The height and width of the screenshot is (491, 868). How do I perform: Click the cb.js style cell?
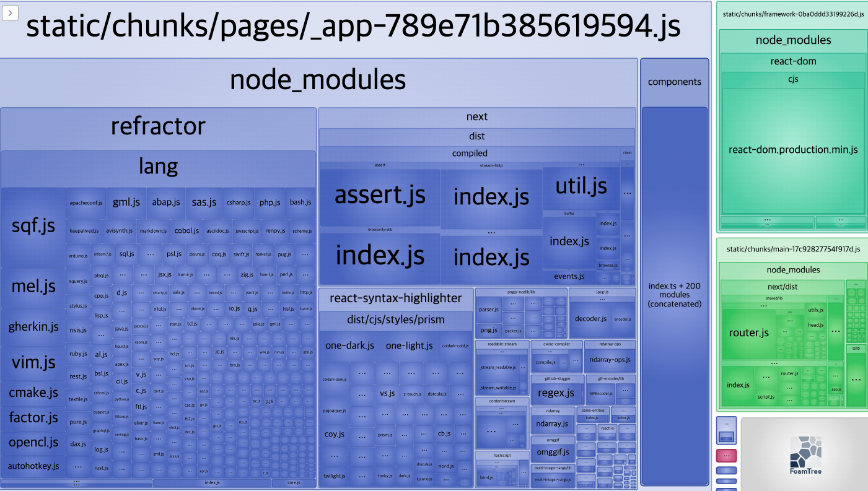[444, 434]
